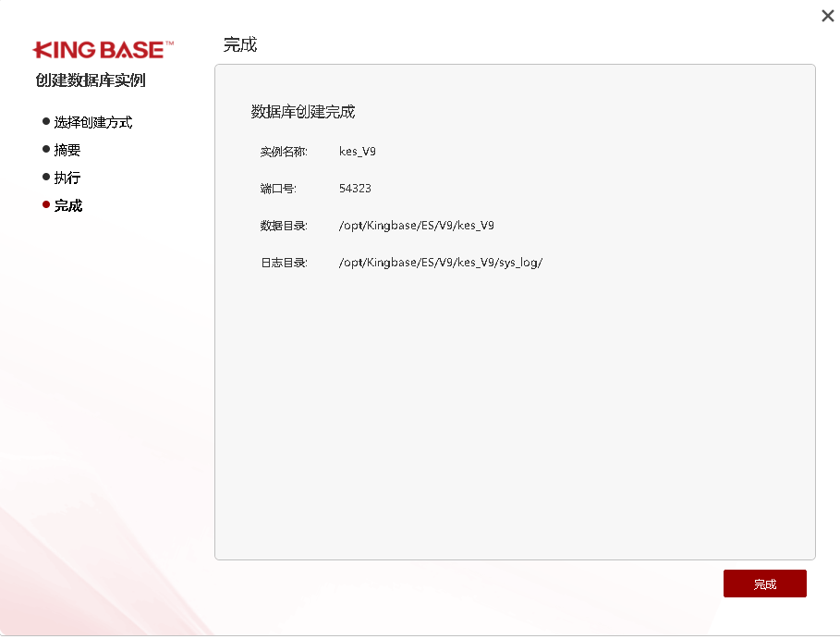Select the 摘要 step in sidebar

click(67, 150)
